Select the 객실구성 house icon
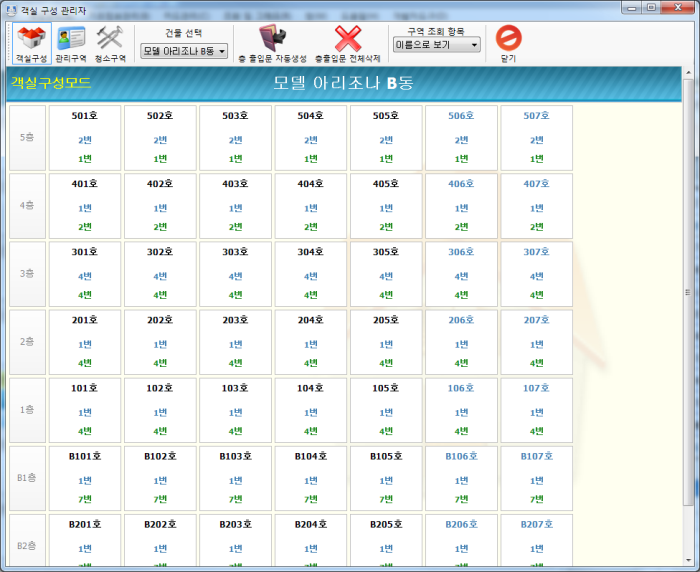This screenshot has width=700, height=572. 31,44
